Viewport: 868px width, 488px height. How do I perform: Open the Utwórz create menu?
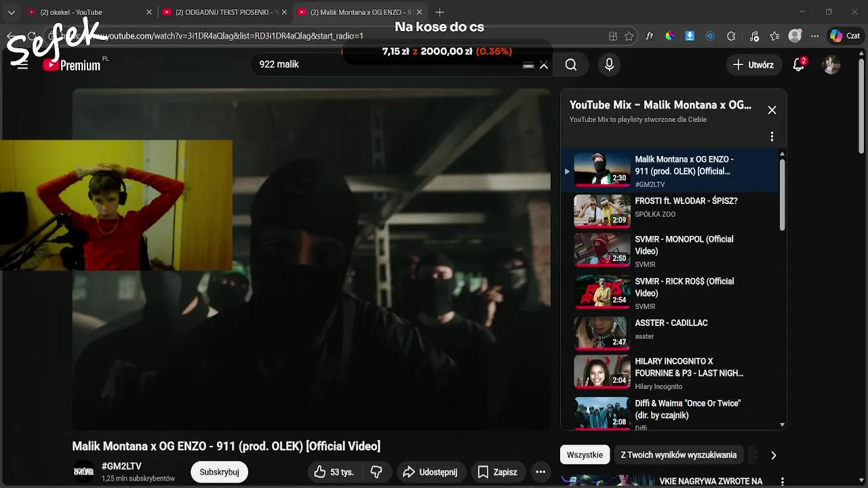tap(753, 65)
